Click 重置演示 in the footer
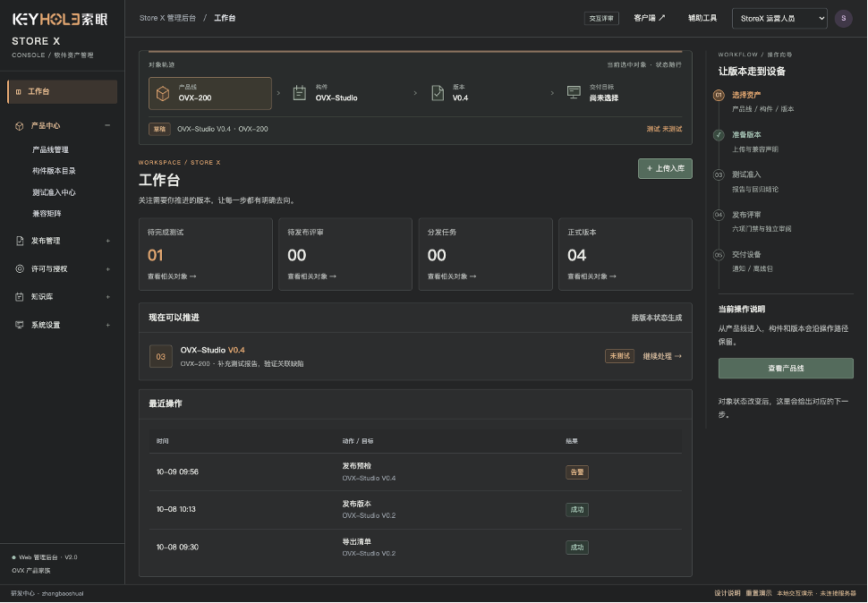 pyautogui.click(x=759, y=593)
